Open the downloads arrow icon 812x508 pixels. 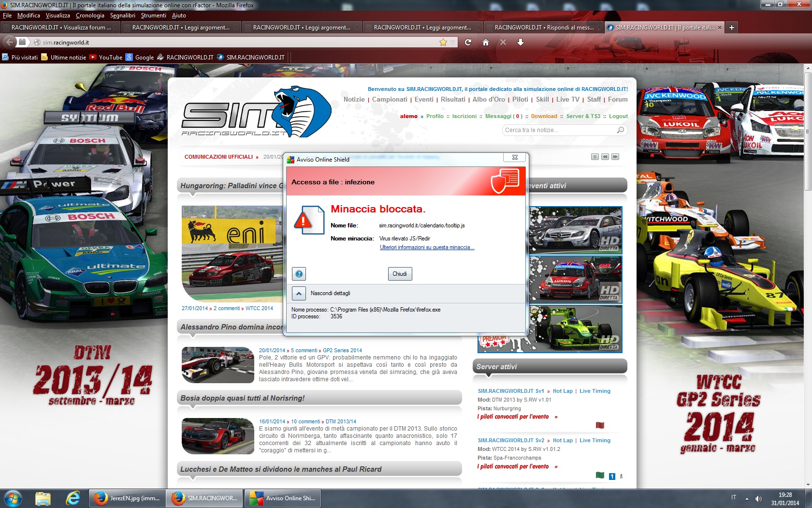(521, 42)
